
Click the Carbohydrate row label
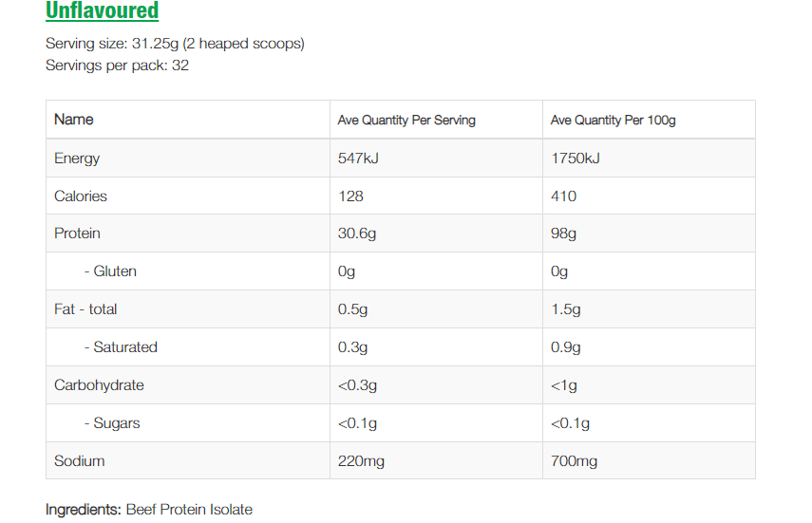click(x=98, y=385)
